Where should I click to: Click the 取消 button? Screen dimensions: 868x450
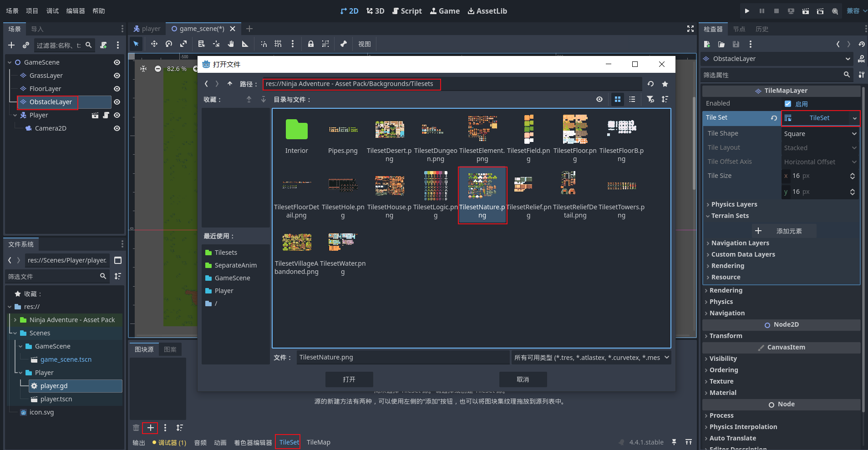tap(523, 379)
